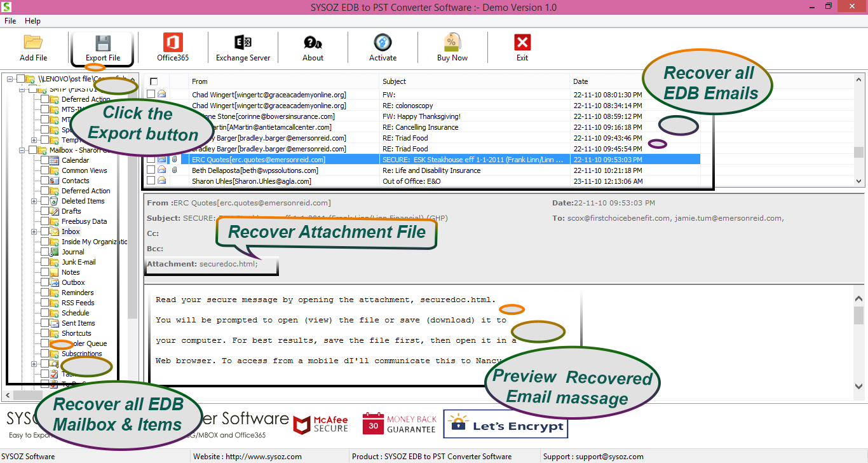868x463 pixels.
Task: Sort emails by Date column header
Action: pos(635,81)
